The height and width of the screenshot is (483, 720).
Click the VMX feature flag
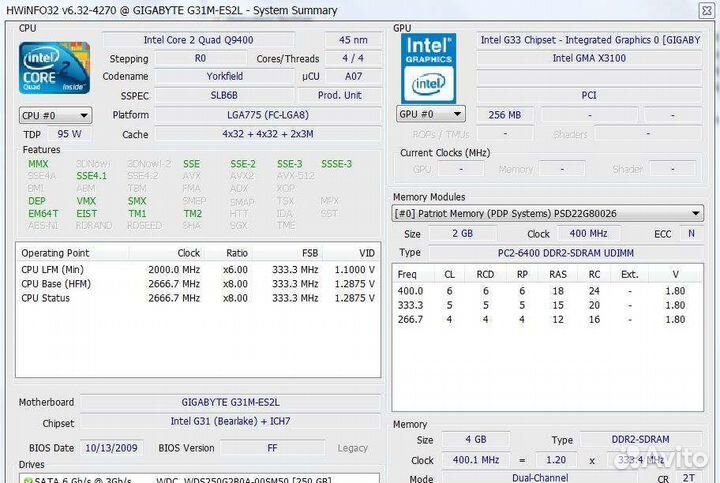pyautogui.click(x=86, y=201)
